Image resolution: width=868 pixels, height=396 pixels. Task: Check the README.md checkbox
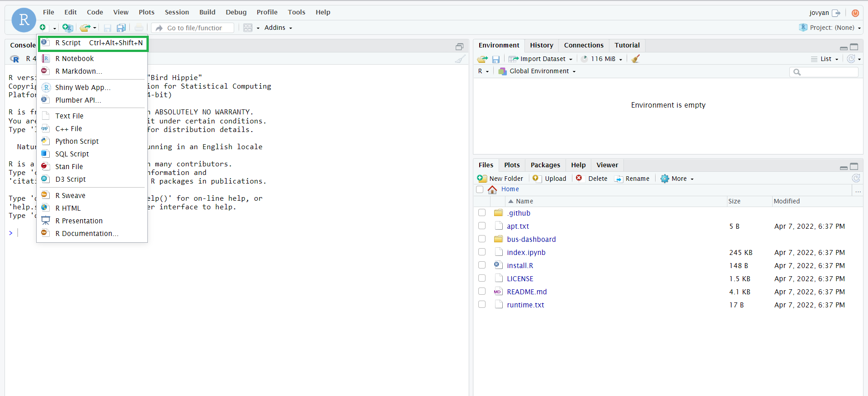pyautogui.click(x=482, y=291)
